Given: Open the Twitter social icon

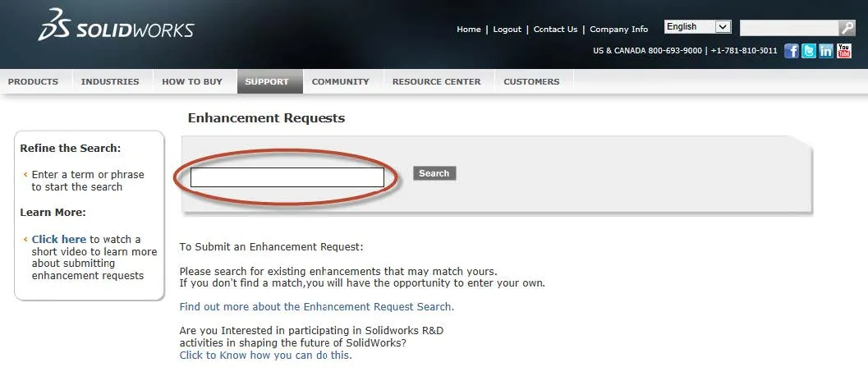Looking at the screenshot, I should click(x=809, y=51).
